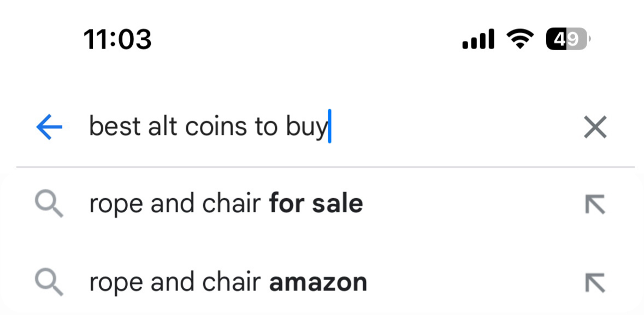
Task: Tap the cellular signal bars
Action: click(x=478, y=39)
